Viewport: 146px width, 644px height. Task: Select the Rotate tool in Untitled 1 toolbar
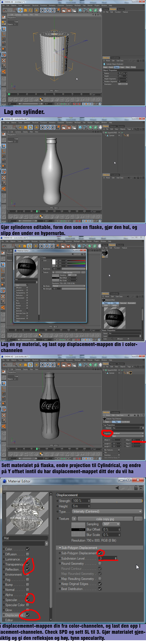coord(31,10)
